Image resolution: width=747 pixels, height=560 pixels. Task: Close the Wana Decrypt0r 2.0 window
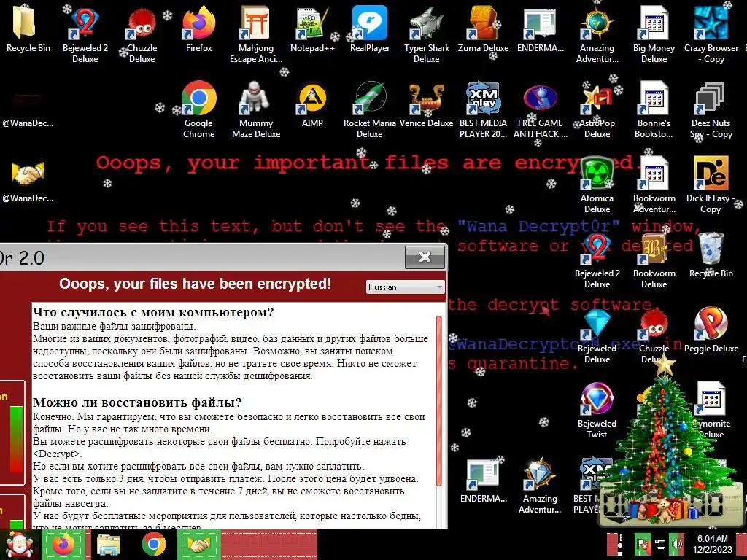(425, 257)
